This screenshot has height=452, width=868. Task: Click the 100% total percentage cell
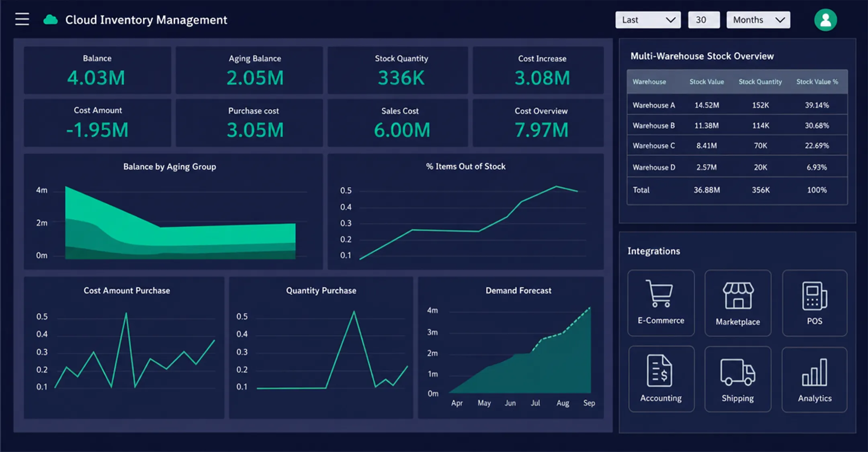tap(817, 190)
